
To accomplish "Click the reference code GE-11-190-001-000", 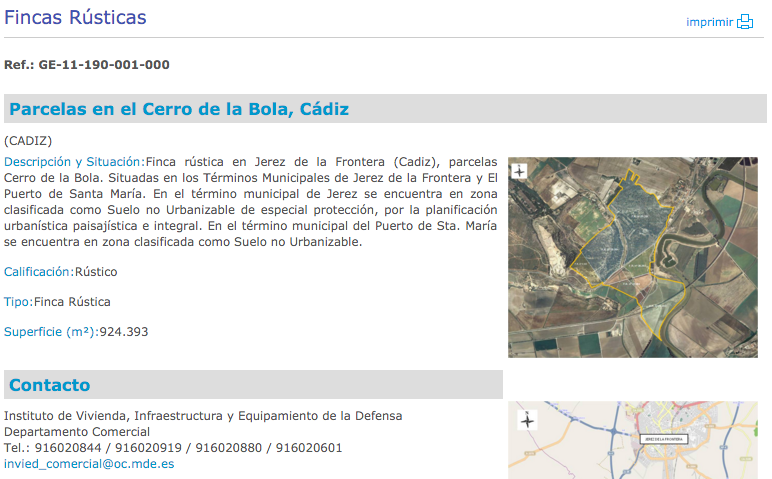I will pyautogui.click(x=104, y=65).
